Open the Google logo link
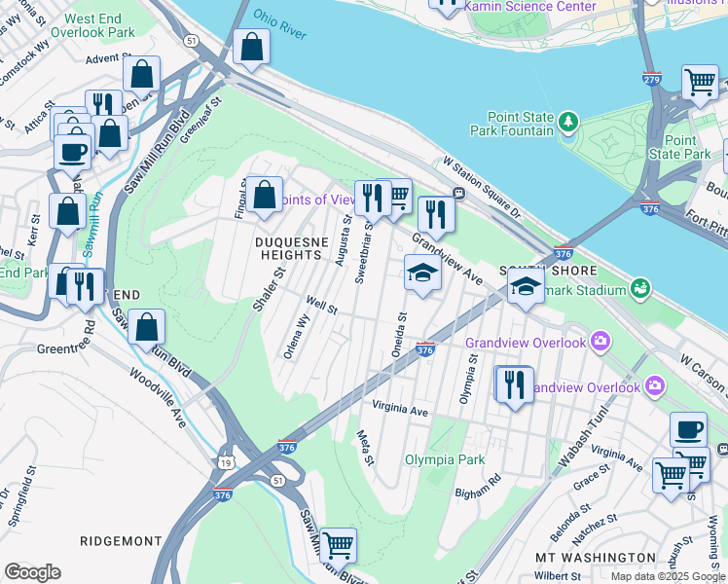728x584 pixels. click(x=32, y=573)
